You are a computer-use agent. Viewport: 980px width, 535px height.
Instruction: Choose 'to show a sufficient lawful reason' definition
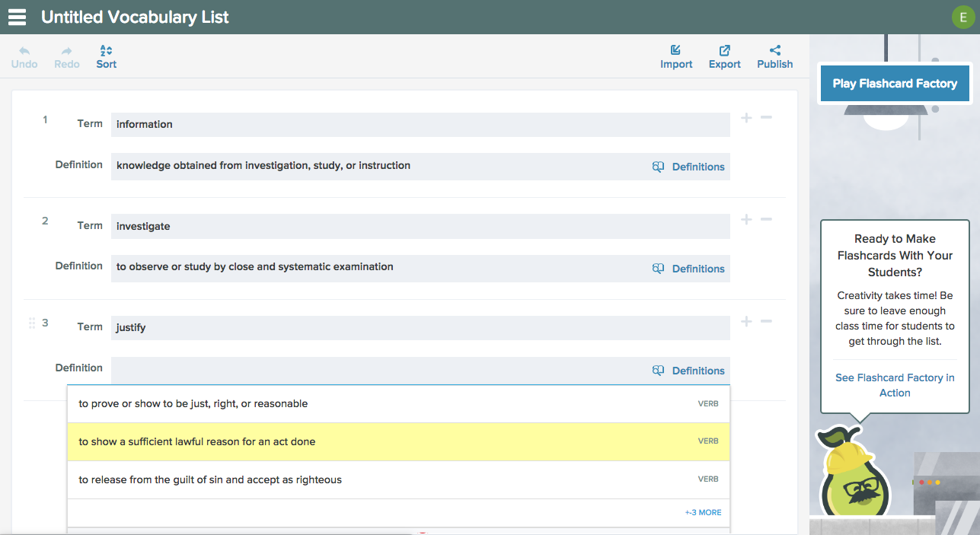click(x=197, y=441)
